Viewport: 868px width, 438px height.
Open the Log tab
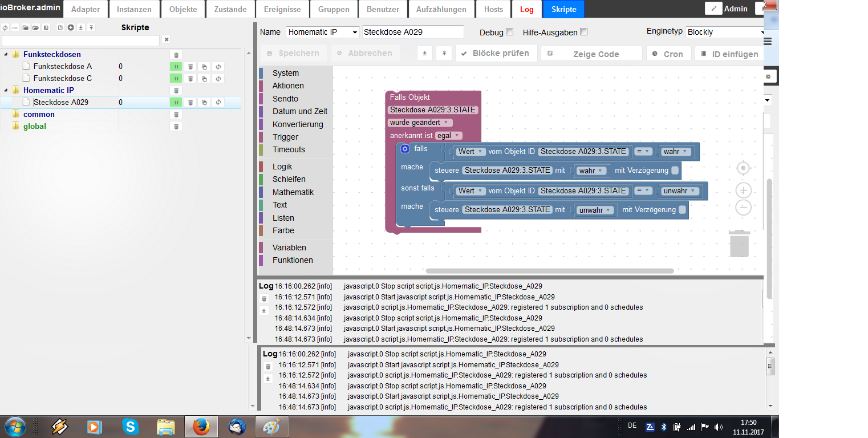527,9
